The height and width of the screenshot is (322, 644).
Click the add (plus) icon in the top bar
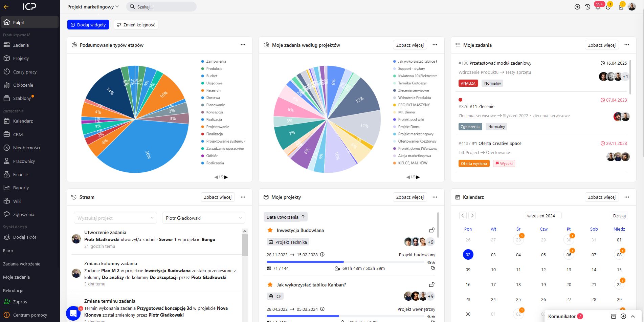[577, 7]
